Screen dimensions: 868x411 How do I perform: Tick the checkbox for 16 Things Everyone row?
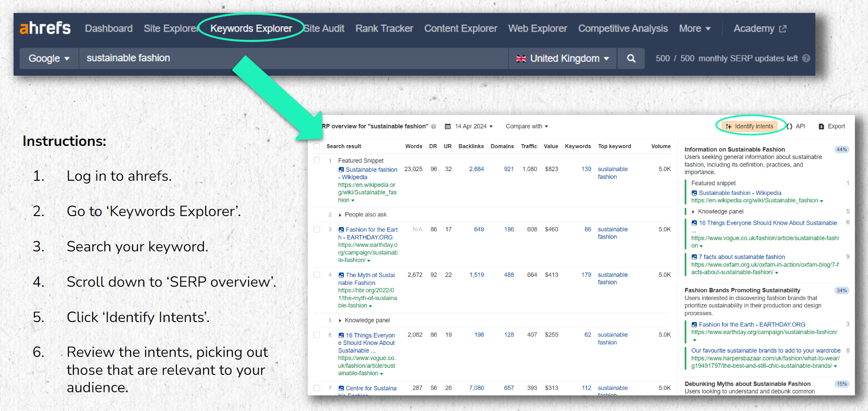pyautogui.click(x=317, y=335)
